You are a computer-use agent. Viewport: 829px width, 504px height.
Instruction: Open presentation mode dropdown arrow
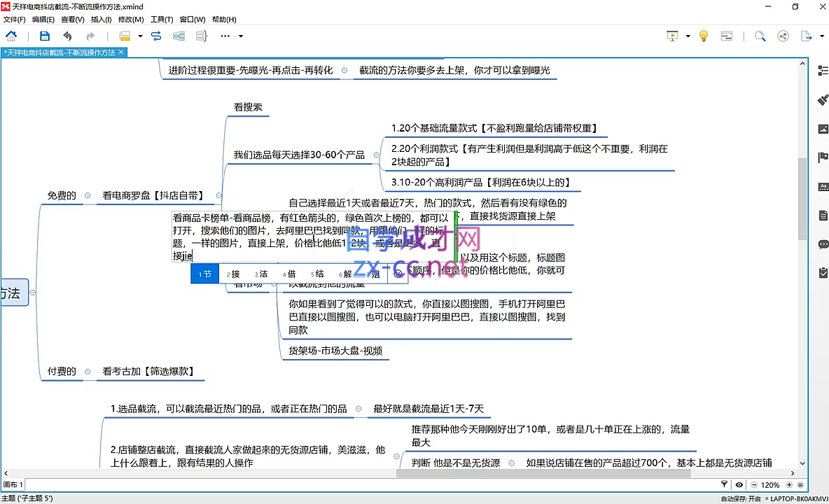688,36
